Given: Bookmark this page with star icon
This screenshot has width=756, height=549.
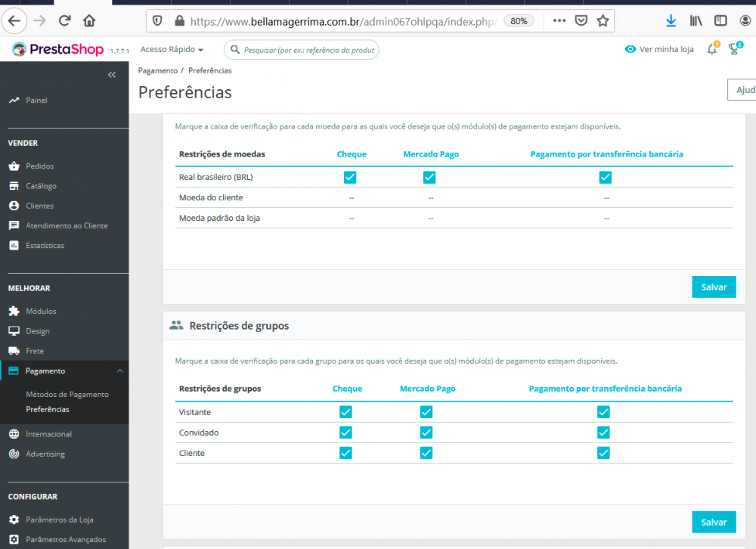Looking at the screenshot, I should coord(603,21).
